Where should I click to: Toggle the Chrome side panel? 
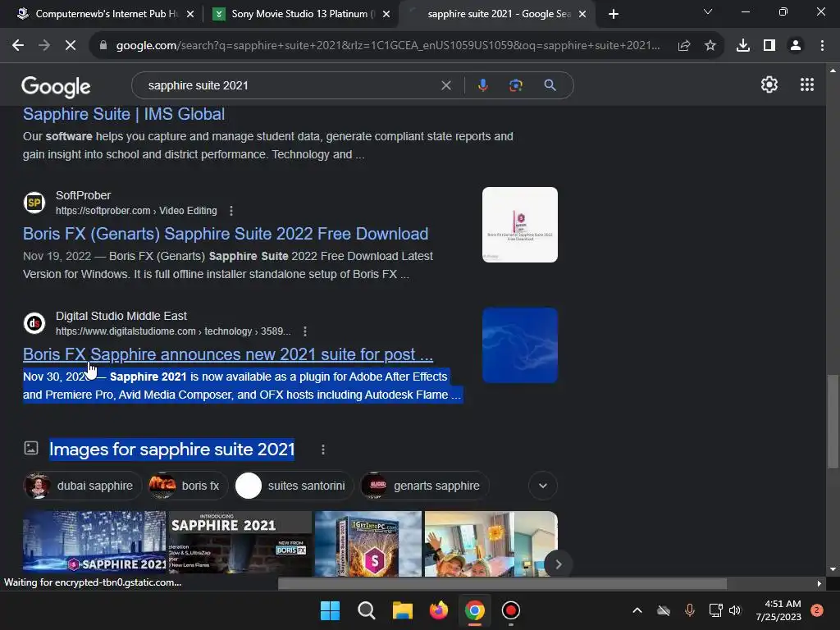coord(769,46)
